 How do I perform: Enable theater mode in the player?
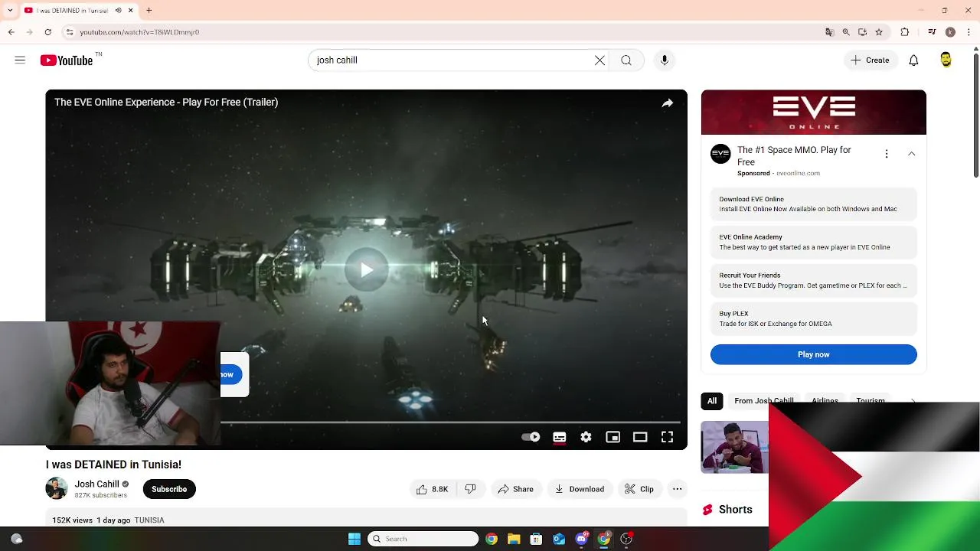640,437
